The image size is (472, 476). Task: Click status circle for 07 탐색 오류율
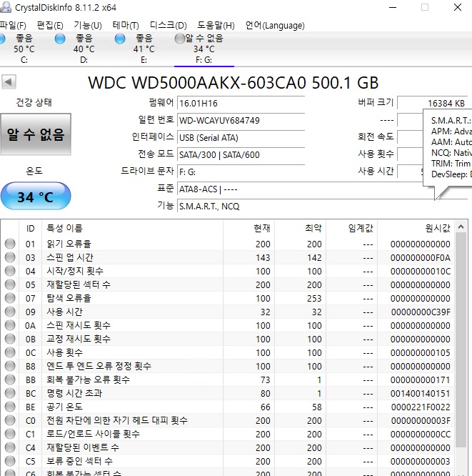click(x=10, y=298)
